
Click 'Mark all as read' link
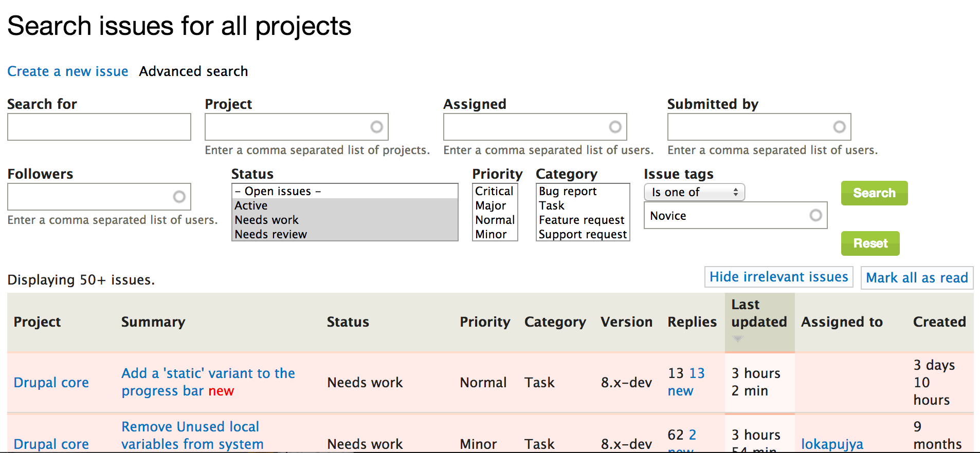917,278
